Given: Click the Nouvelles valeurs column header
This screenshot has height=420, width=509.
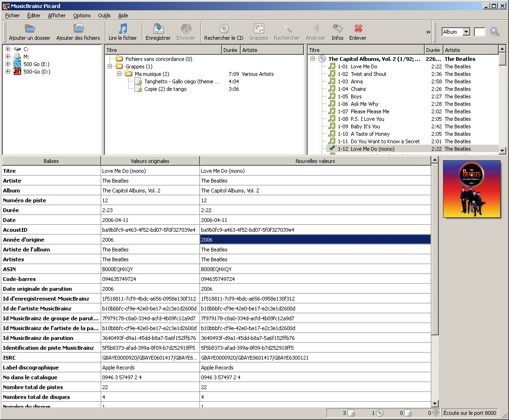Looking at the screenshot, I should 315,161.
